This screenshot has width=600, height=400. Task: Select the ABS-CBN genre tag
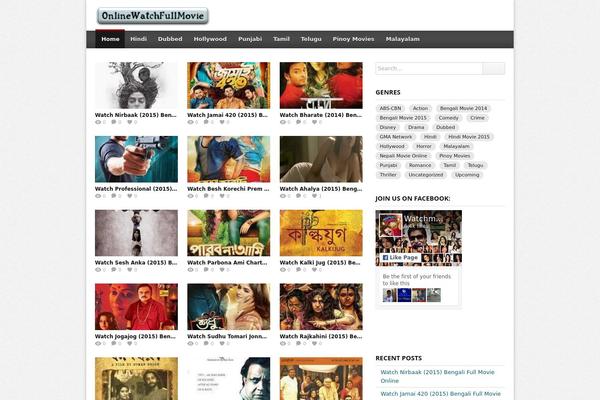click(390, 108)
